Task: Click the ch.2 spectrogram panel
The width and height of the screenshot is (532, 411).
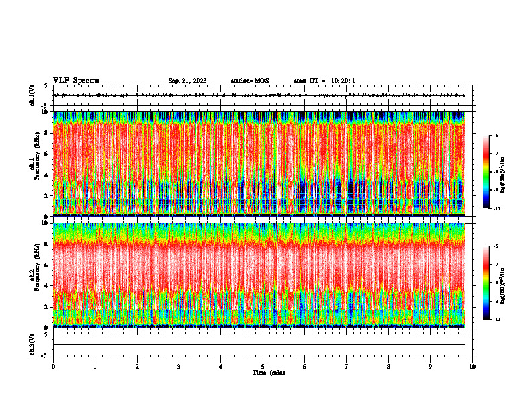Action: point(259,275)
